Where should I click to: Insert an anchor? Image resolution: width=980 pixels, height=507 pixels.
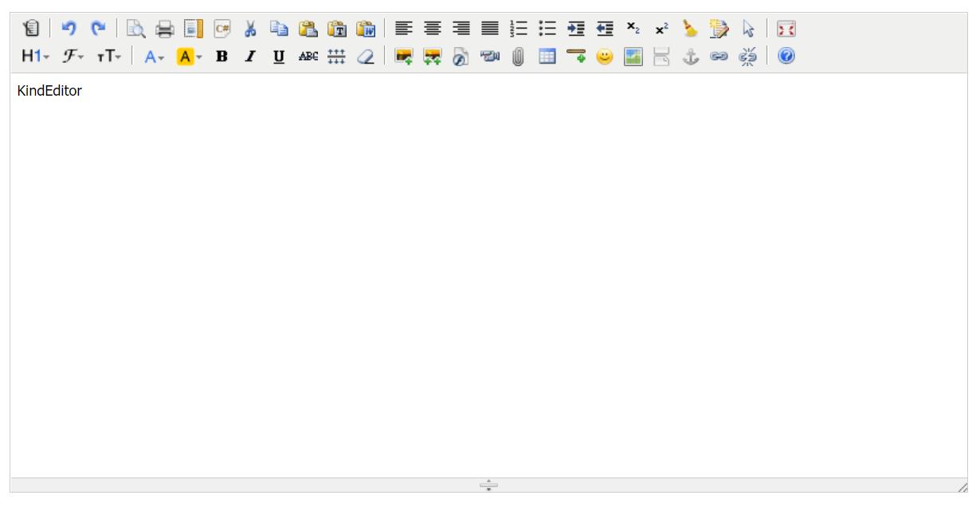689,57
